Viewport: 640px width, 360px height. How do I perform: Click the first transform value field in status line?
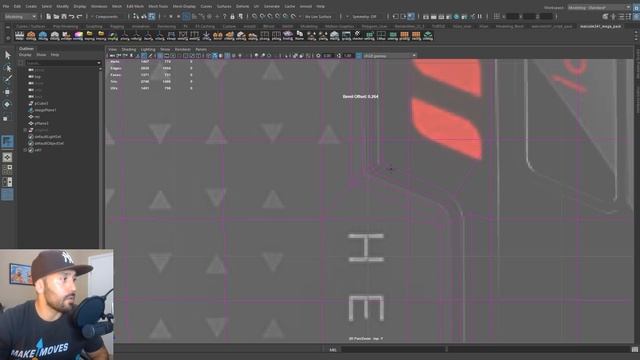512,17
